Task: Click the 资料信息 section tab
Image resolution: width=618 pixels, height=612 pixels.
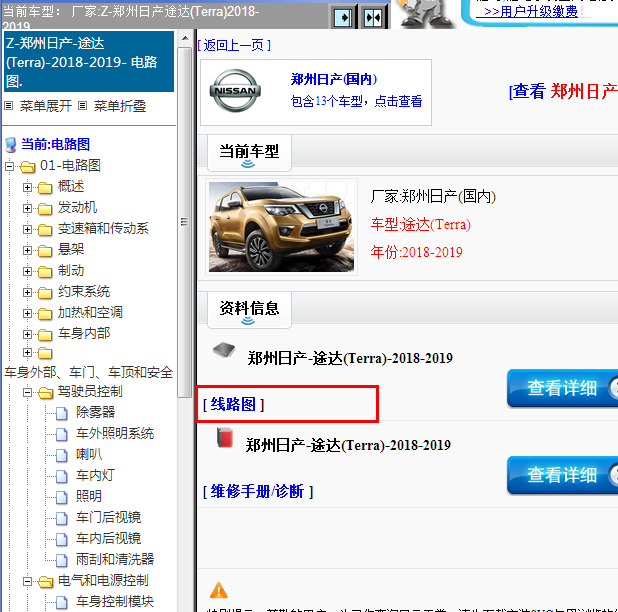Action: coord(249,310)
